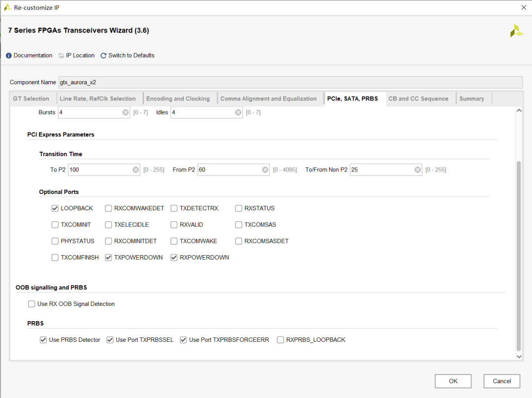The image size is (532, 398).
Task: Clear the To P2 value with X icon
Action: [135, 170]
